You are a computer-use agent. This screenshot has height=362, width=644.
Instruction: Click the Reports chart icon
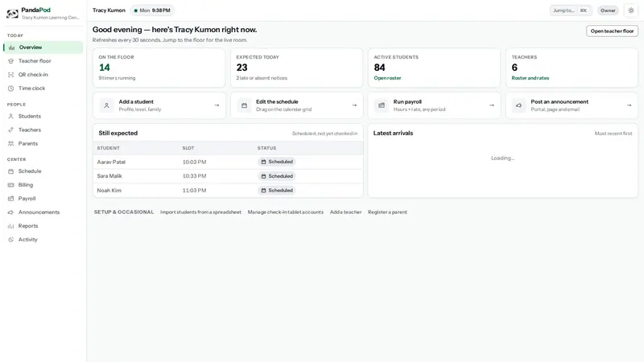11,226
